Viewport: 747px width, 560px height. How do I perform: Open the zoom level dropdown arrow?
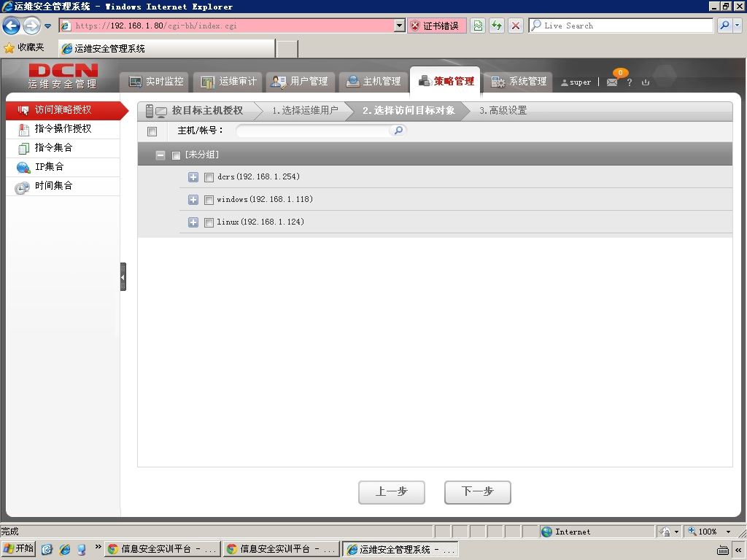point(728,532)
